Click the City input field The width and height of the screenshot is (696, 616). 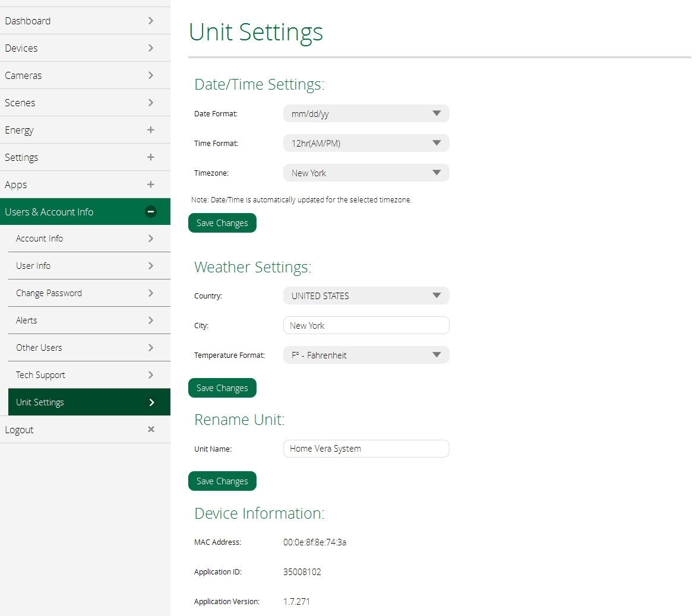coord(366,326)
